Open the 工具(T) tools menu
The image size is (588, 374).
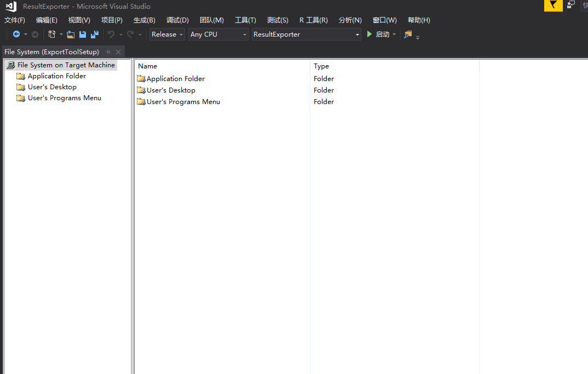pyautogui.click(x=245, y=20)
